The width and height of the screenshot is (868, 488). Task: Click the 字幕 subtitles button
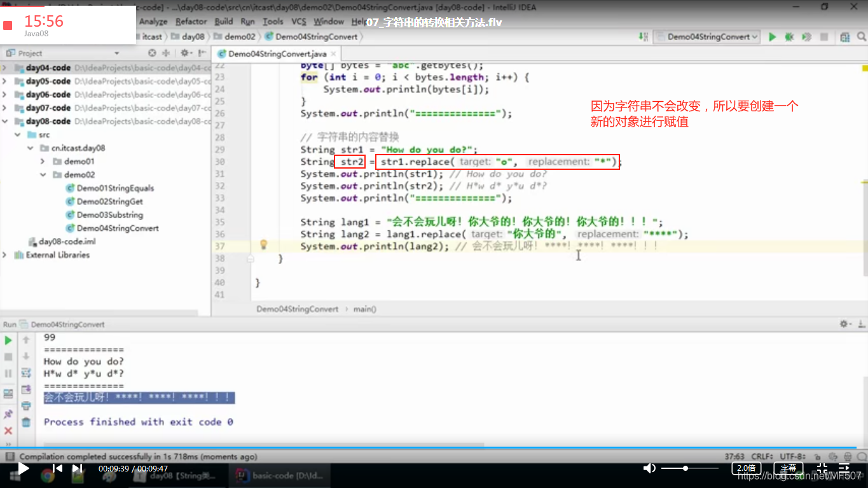788,468
